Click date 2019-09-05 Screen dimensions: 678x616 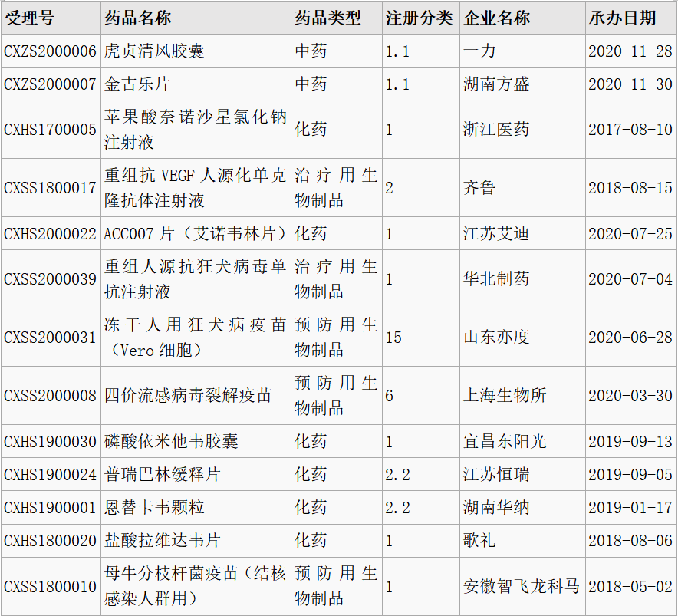pos(630,475)
